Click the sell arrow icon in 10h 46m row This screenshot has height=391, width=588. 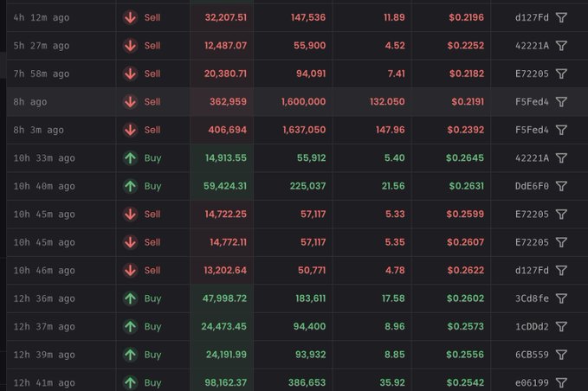pos(130,271)
